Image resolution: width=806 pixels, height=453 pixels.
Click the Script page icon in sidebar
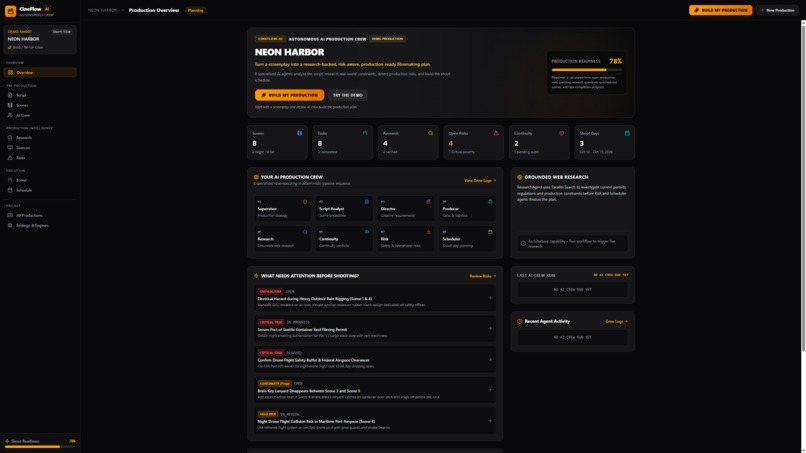click(10, 95)
